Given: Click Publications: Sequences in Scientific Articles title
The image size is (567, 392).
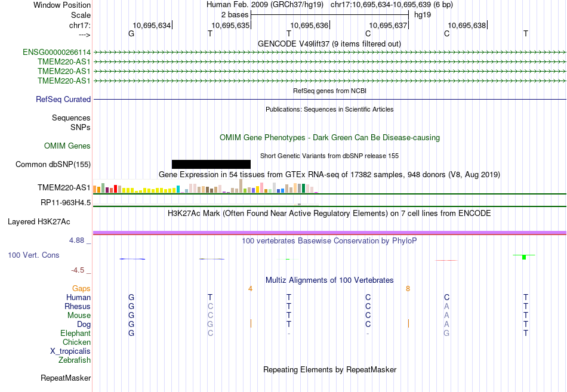Looking at the screenshot, I should coord(329,109).
